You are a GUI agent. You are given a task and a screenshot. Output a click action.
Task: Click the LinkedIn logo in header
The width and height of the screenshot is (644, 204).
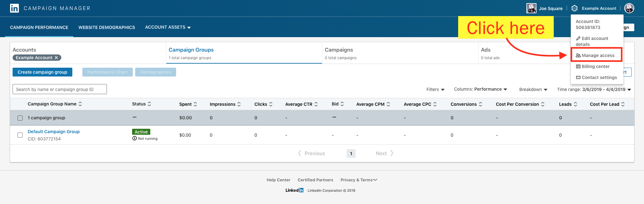pyautogui.click(x=14, y=8)
